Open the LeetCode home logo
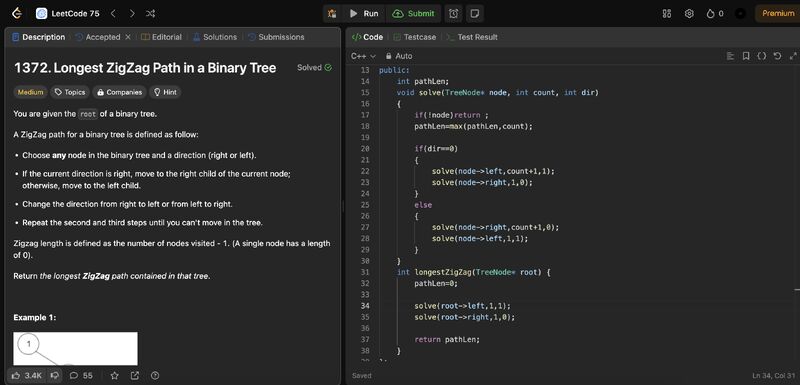This screenshot has height=385, width=800. click(x=17, y=14)
